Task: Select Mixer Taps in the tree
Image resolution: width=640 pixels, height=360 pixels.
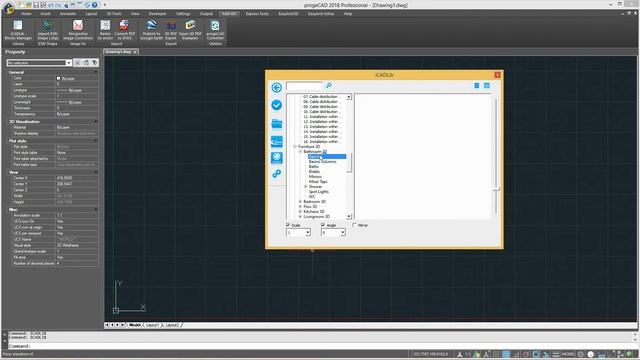Action: pyautogui.click(x=318, y=182)
